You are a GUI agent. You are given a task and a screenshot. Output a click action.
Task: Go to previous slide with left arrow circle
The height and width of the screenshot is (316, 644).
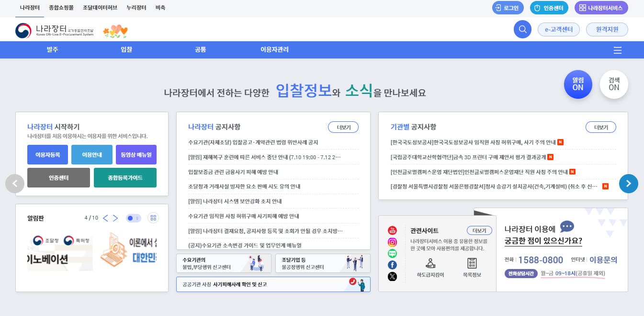click(x=15, y=183)
